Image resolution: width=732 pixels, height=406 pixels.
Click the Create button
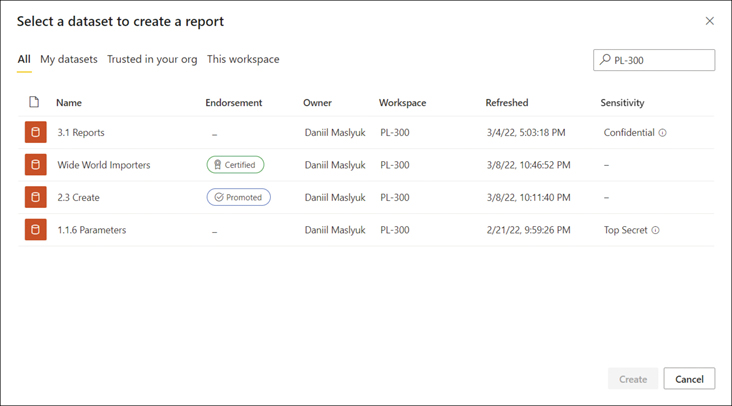tap(633, 379)
